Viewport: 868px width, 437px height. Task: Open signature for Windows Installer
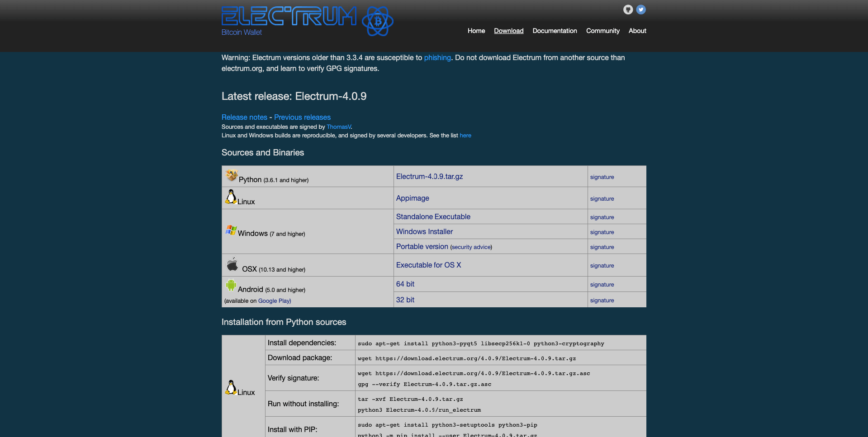(602, 232)
